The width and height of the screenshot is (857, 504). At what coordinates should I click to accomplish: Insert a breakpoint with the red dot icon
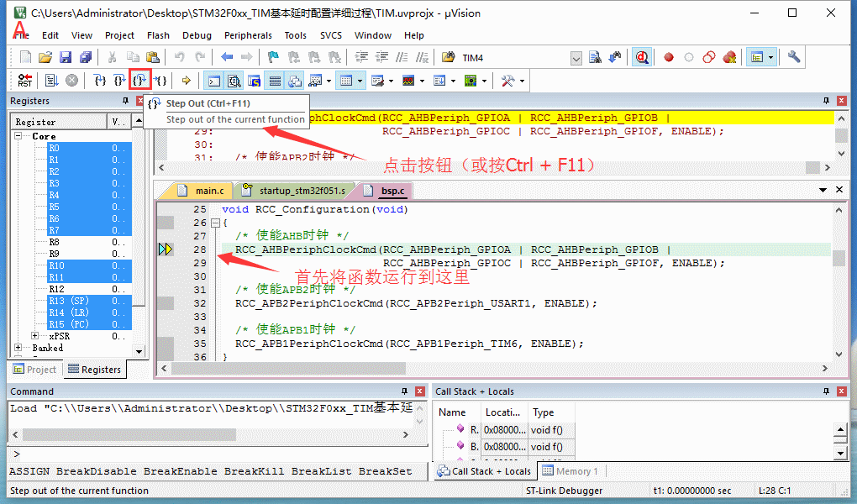(669, 57)
